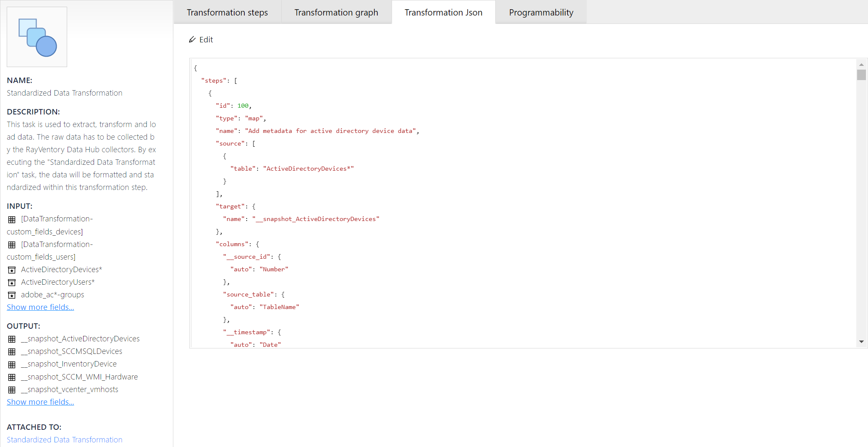Select the icon beside __snapshot_SCCM_WMI_Hardware output
This screenshot has height=447, width=868.
(12, 377)
